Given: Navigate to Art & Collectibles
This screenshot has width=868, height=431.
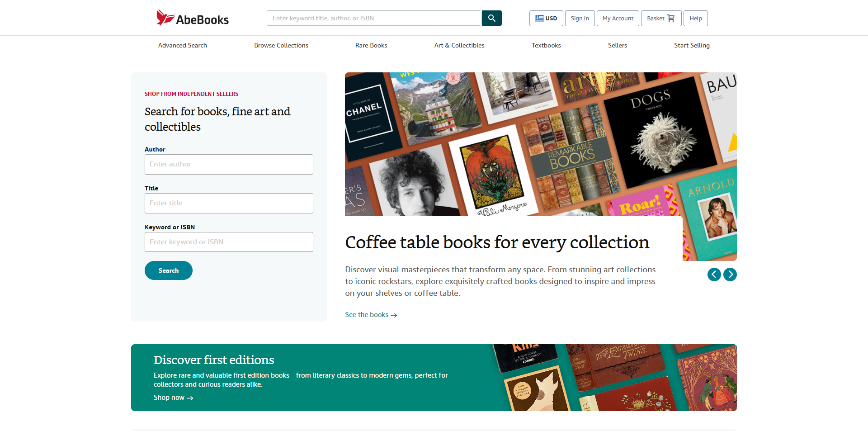Looking at the screenshot, I should (x=459, y=45).
